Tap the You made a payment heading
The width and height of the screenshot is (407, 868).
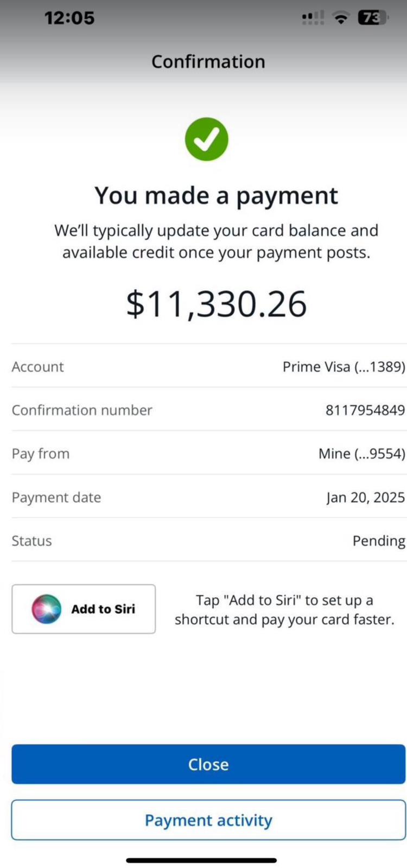[x=216, y=195]
